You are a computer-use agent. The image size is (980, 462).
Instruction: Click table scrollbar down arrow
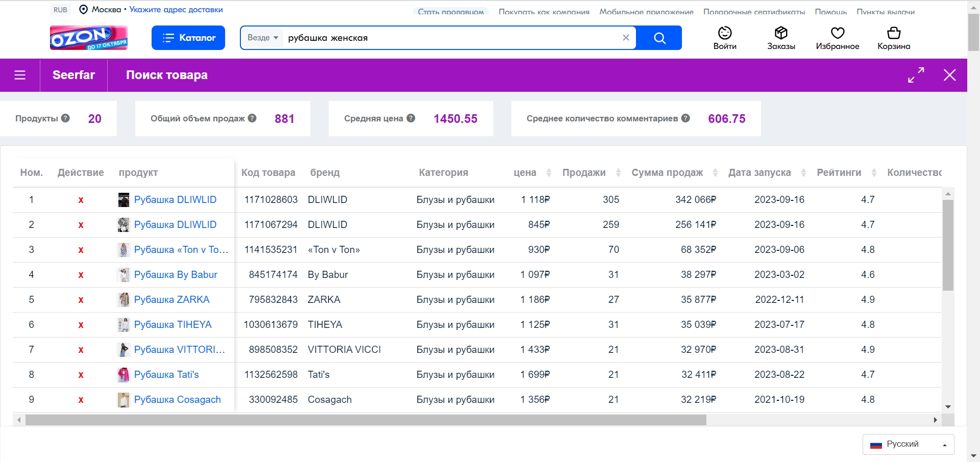pyautogui.click(x=948, y=407)
